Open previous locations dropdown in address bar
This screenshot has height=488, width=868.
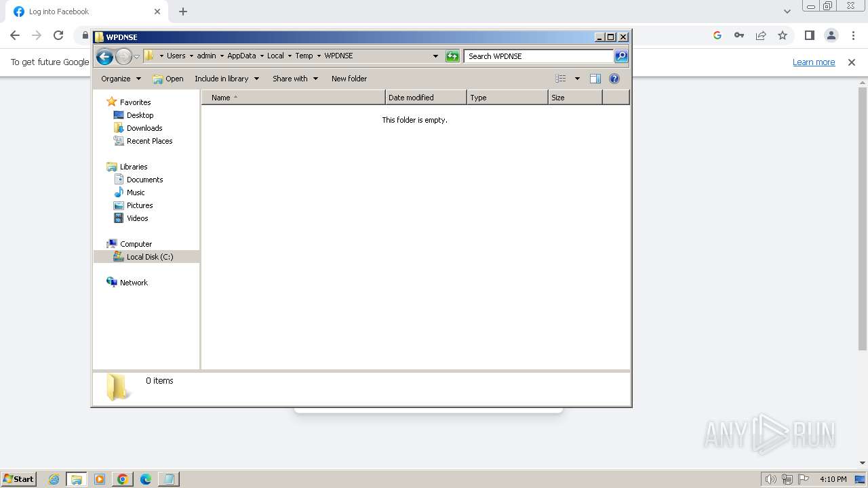click(x=435, y=56)
